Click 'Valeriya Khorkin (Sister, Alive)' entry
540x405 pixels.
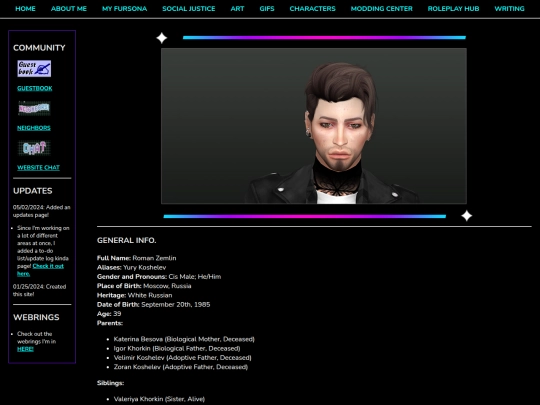(x=159, y=399)
